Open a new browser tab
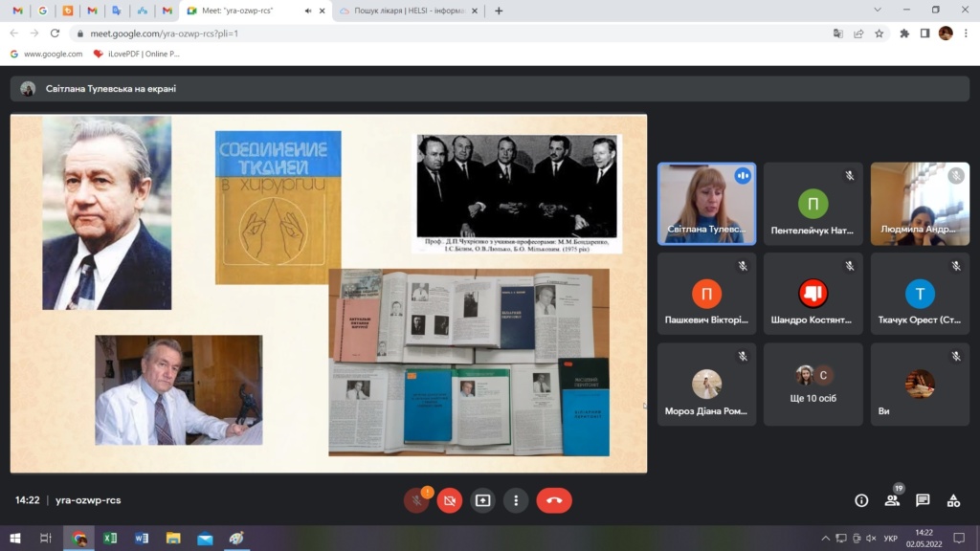Screen dimensions: 980x551 click(x=499, y=11)
